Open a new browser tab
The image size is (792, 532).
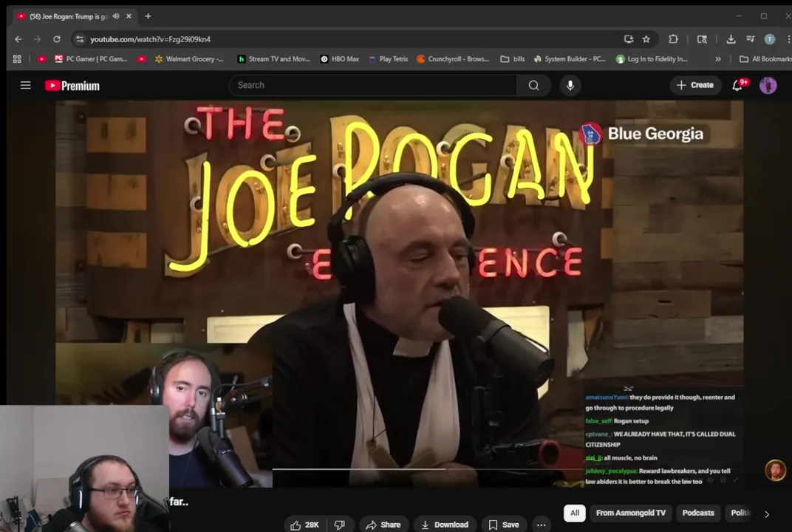coord(148,16)
